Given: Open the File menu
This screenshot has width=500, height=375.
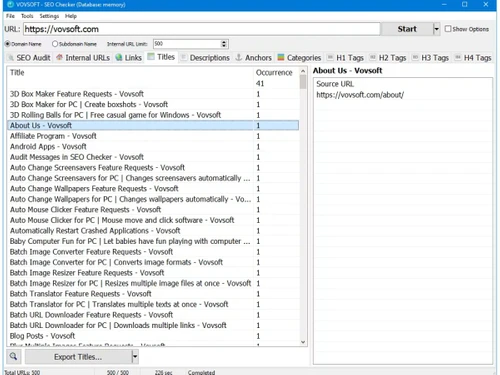Looking at the screenshot, I should point(10,16).
